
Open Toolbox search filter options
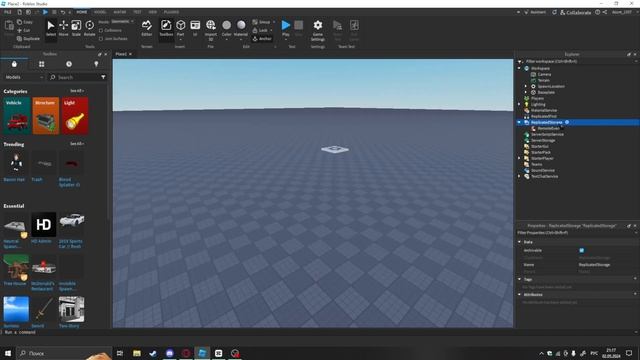[103, 77]
